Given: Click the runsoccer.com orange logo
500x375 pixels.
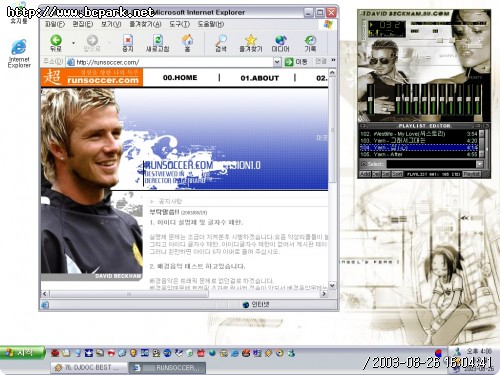Looking at the screenshot, I should coord(92,77).
